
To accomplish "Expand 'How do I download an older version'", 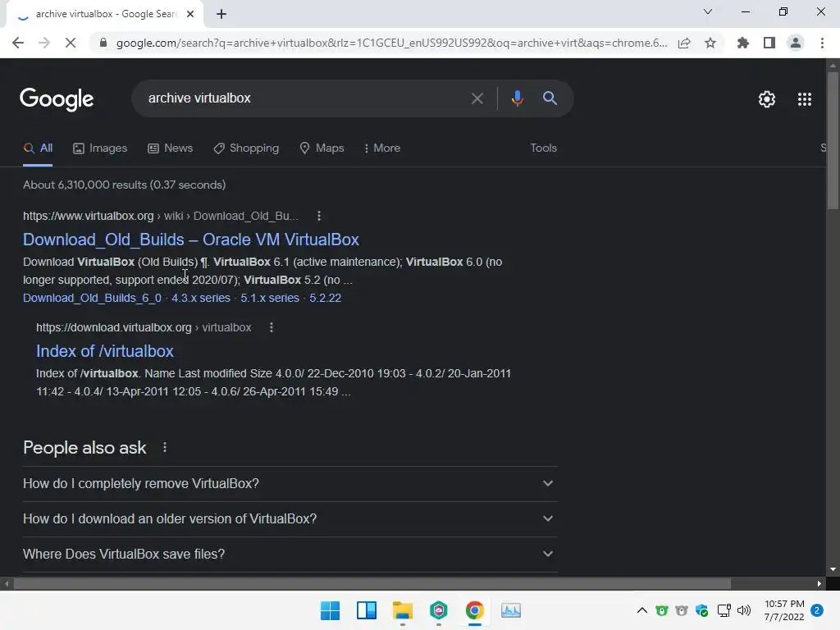I will click(290, 519).
